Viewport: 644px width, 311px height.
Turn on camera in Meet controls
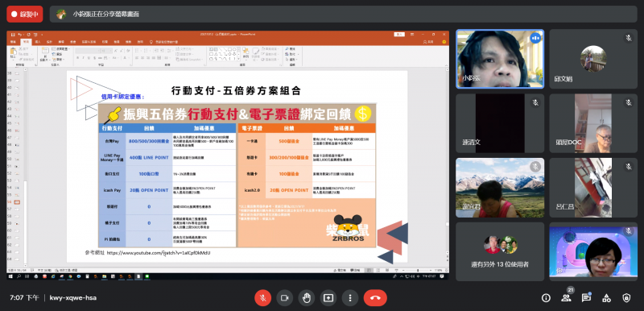click(x=285, y=298)
